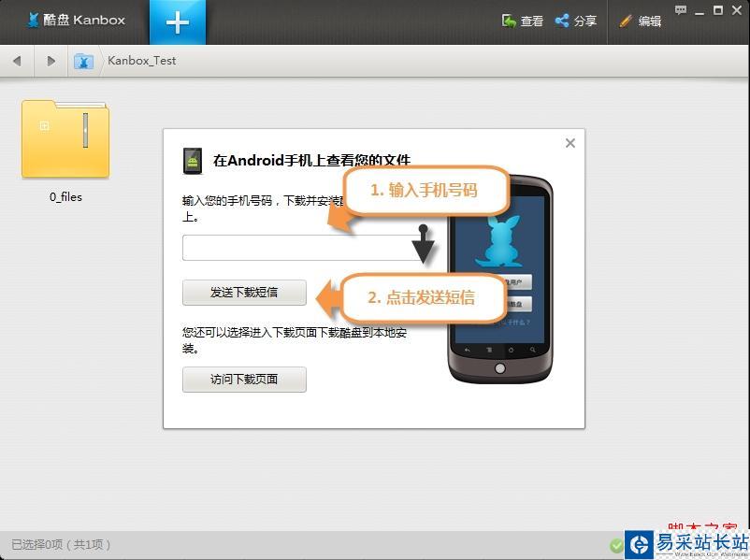Click the 发送下载短信 button
This screenshot has width=750, height=560.
243,293
